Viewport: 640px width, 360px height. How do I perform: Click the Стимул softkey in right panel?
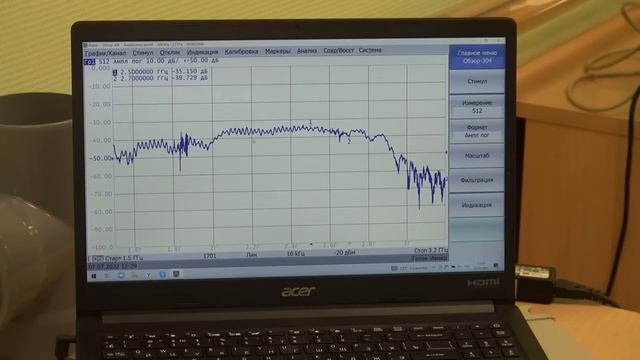[477, 82]
